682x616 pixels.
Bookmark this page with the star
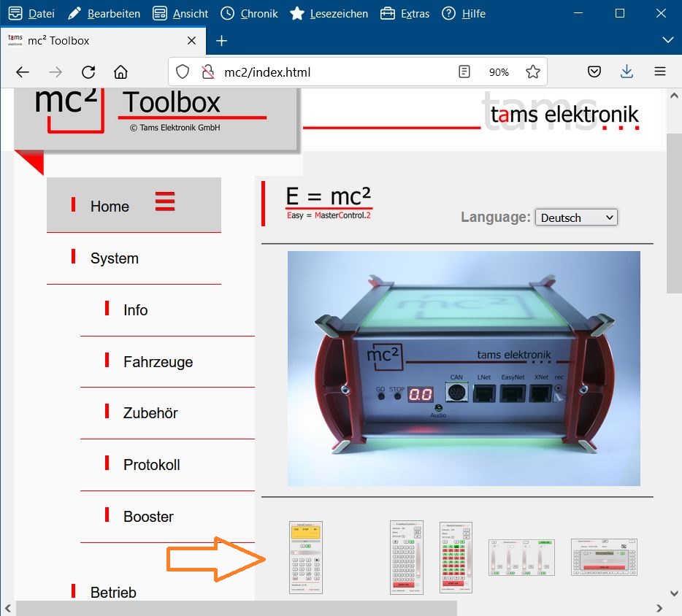(x=533, y=72)
